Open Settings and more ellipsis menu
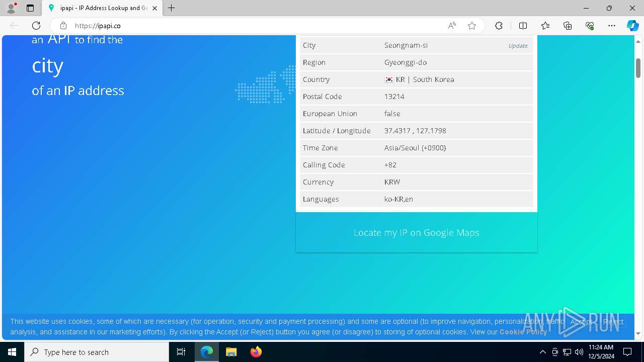Image resolution: width=644 pixels, height=362 pixels. click(612, 26)
